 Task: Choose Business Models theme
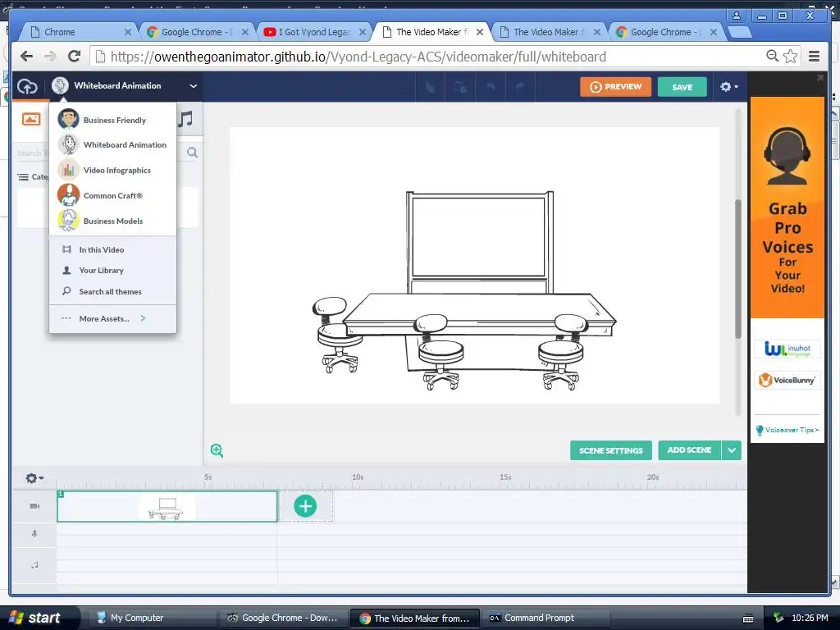(x=112, y=221)
